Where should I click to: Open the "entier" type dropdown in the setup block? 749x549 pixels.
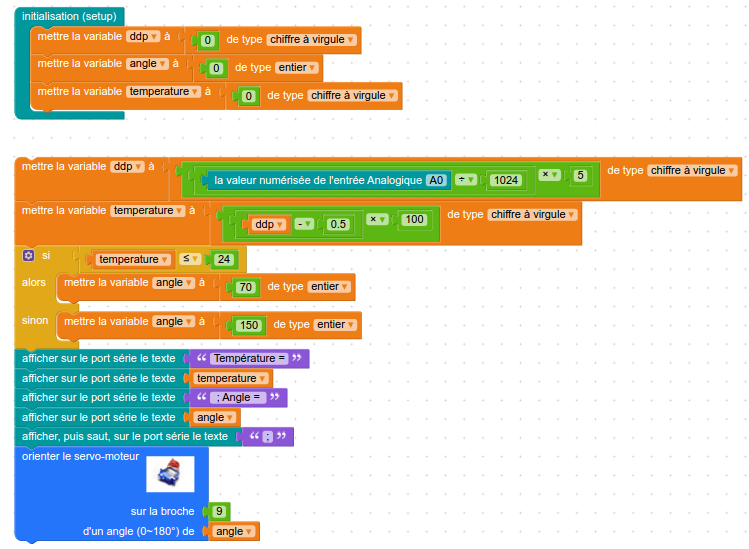click(x=296, y=68)
